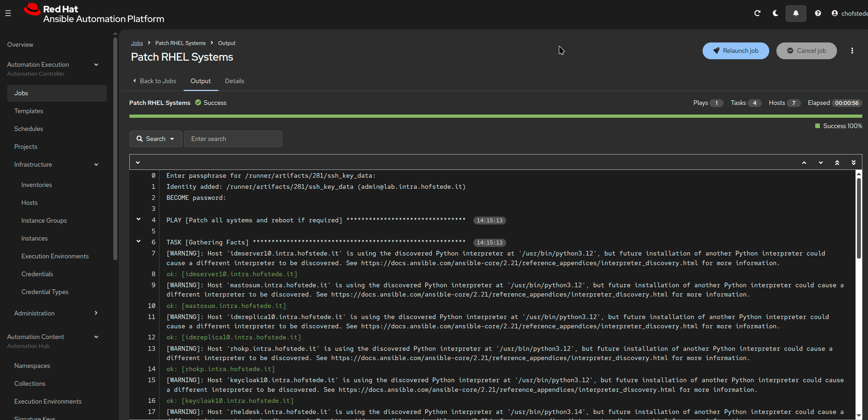Open Automation Hub Execution Environments
Viewport: 868px width, 420px height.
[x=48, y=401]
